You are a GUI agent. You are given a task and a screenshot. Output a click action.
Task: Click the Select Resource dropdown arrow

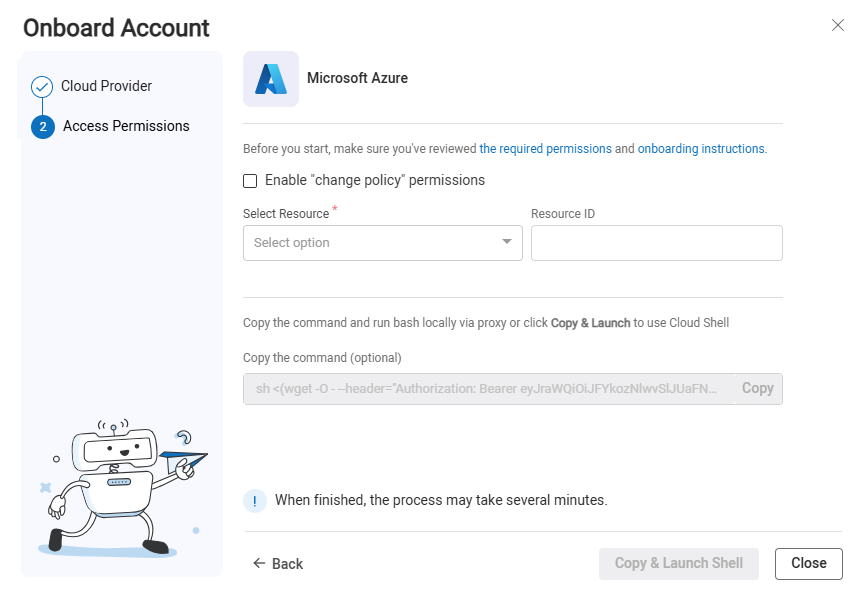(506, 242)
